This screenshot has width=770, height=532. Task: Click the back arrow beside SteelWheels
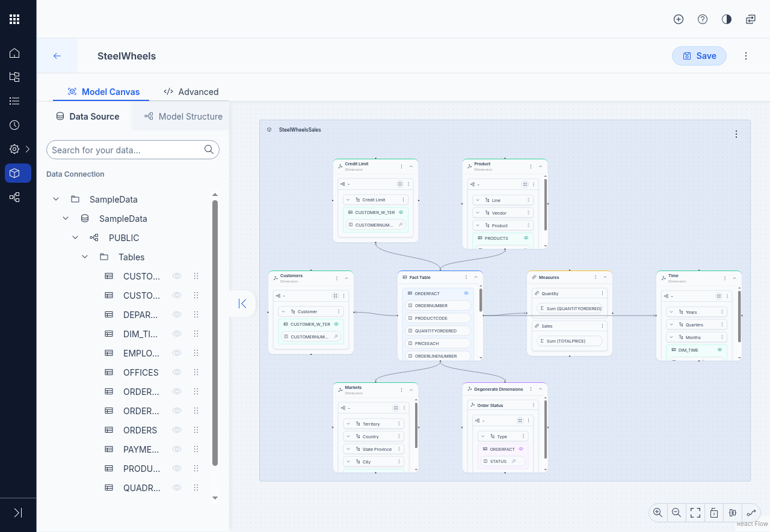pos(57,56)
